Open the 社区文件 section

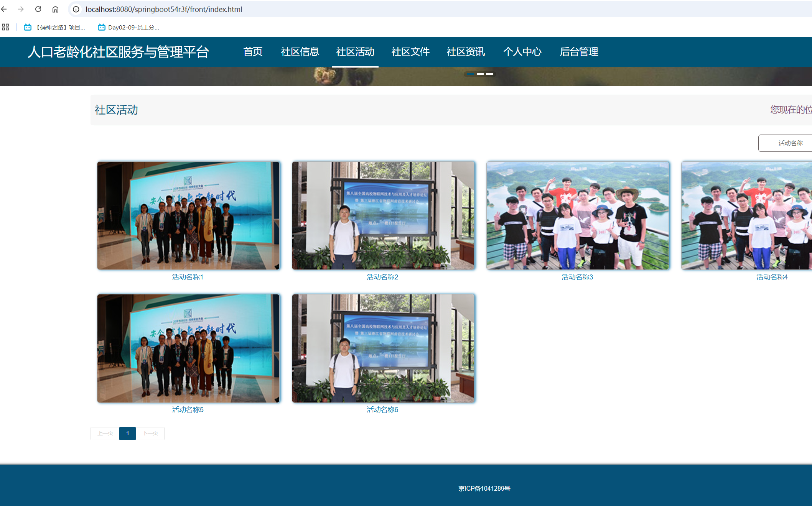point(410,52)
